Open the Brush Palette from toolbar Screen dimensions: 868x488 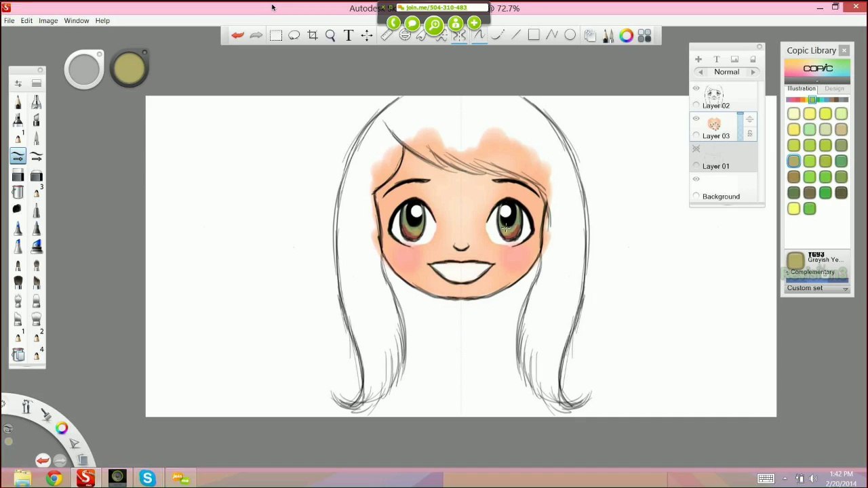[608, 35]
